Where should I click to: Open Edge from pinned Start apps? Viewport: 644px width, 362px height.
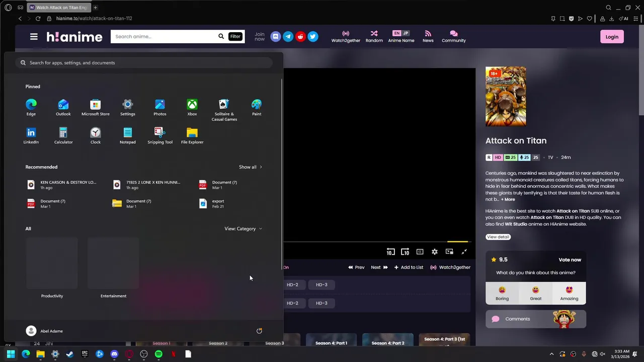pyautogui.click(x=31, y=107)
